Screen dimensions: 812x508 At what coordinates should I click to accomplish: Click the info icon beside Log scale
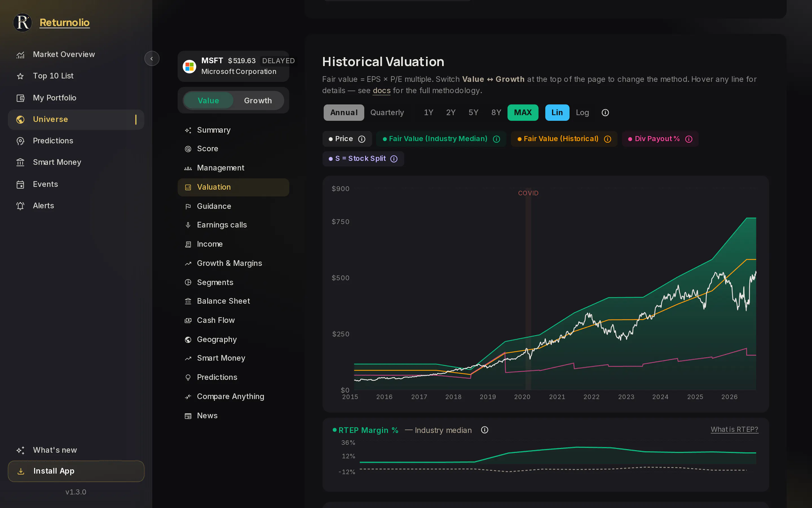coord(605,113)
